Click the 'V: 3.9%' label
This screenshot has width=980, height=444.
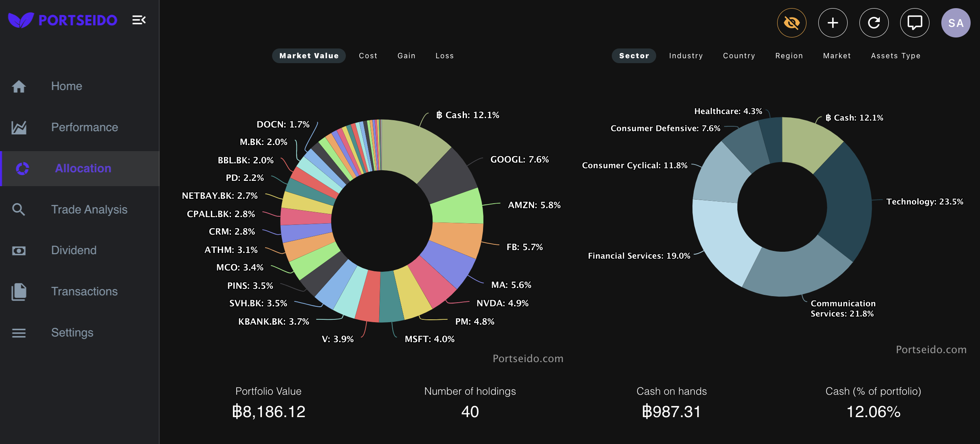(338, 339)
